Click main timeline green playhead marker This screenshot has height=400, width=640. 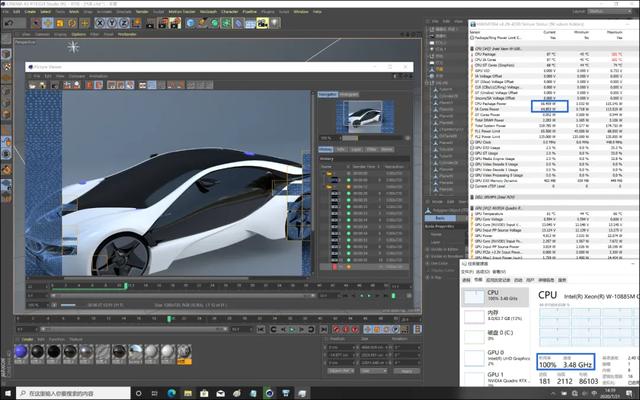(169, 319)
